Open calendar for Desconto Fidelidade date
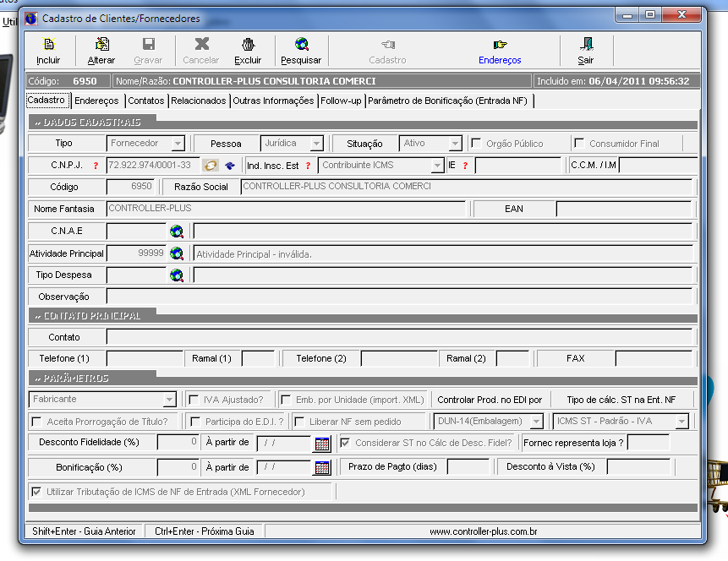The height and width of the screenshot is (561, 728). coord(322,444)
